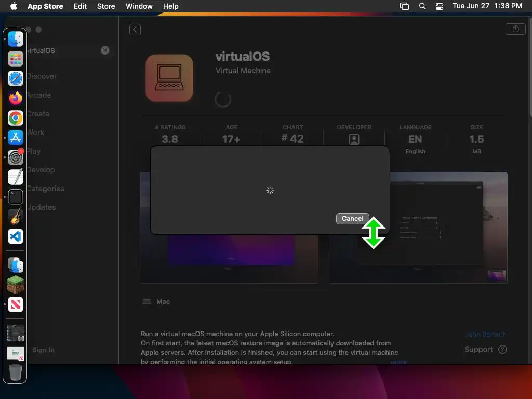Cancel the loading dialog
Viewport: 532px width, 399px height.
tap(352, 219)
